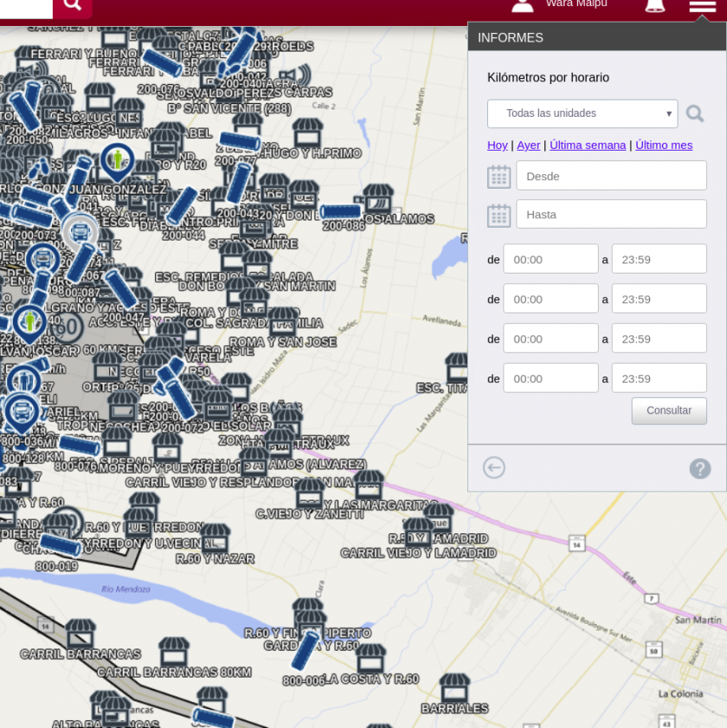Choose the 'Último mes' link
Screen dimensions: 727x728
664,145
